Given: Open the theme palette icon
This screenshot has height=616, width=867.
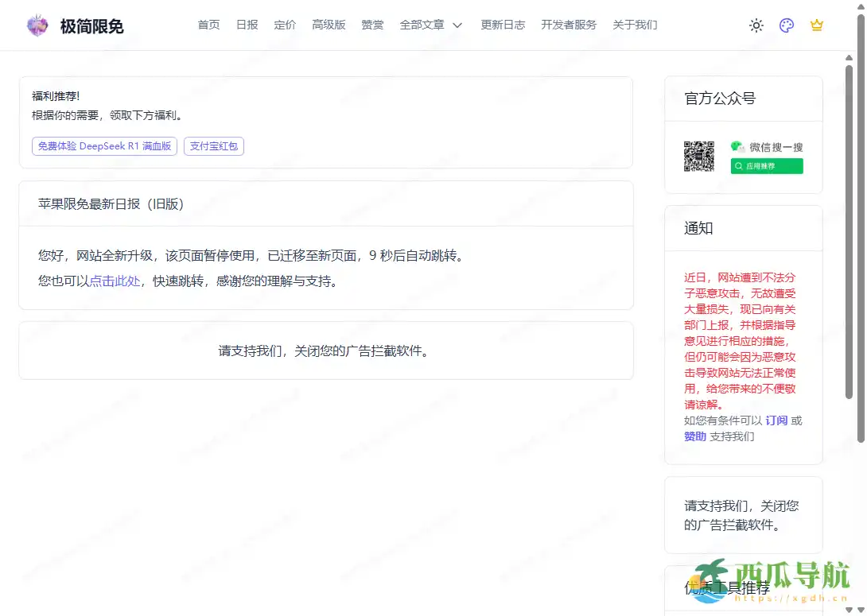Looking at the screenshot, I should click(x=786, y=25).
